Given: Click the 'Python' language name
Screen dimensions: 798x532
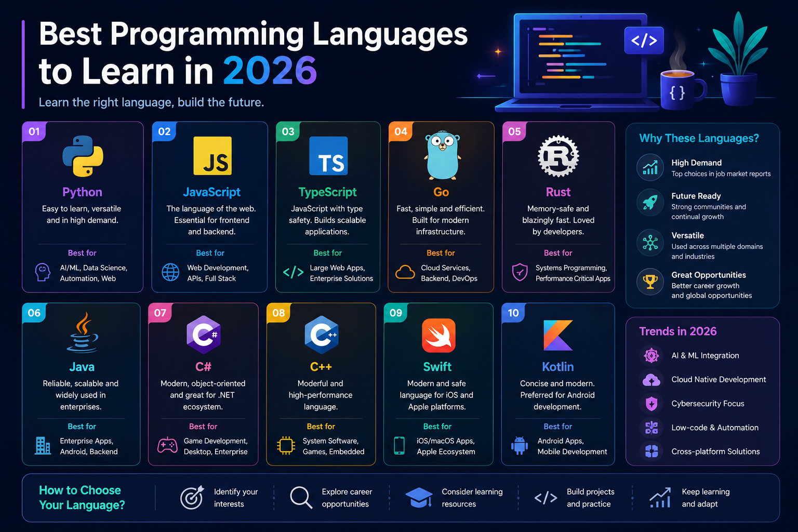Looking at the screenshot, I should click(x=82, y=192).
